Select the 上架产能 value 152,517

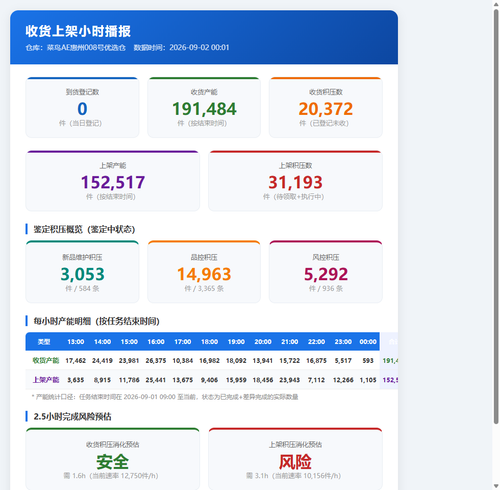(x=113, y=182)
